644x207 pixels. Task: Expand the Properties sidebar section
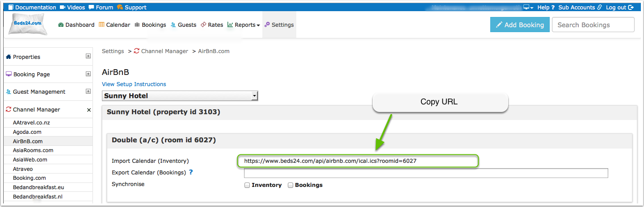[x=88, y=56]
